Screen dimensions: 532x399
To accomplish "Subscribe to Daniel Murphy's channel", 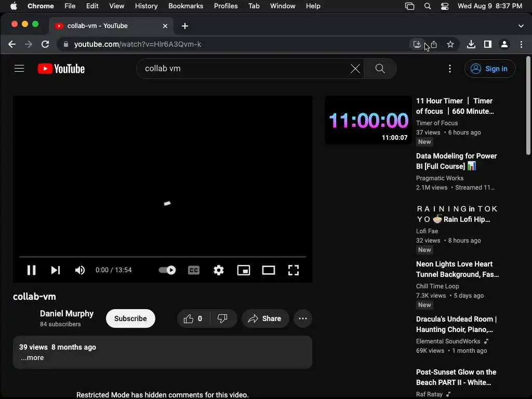I will coord(130,318).
